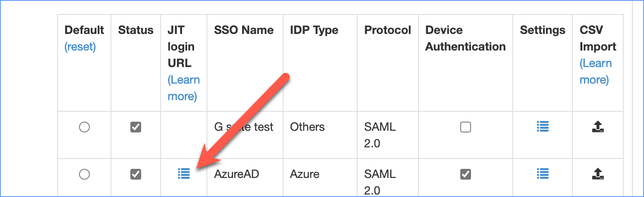Open Learn more link under JIT login URL
Viewport: 644px width, 197px height.
(184, 88)
